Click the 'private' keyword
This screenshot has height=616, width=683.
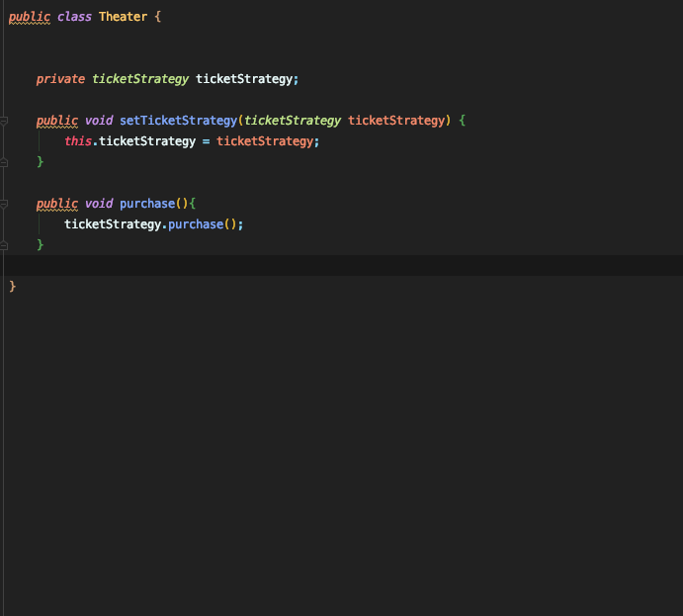pos(60,79)
